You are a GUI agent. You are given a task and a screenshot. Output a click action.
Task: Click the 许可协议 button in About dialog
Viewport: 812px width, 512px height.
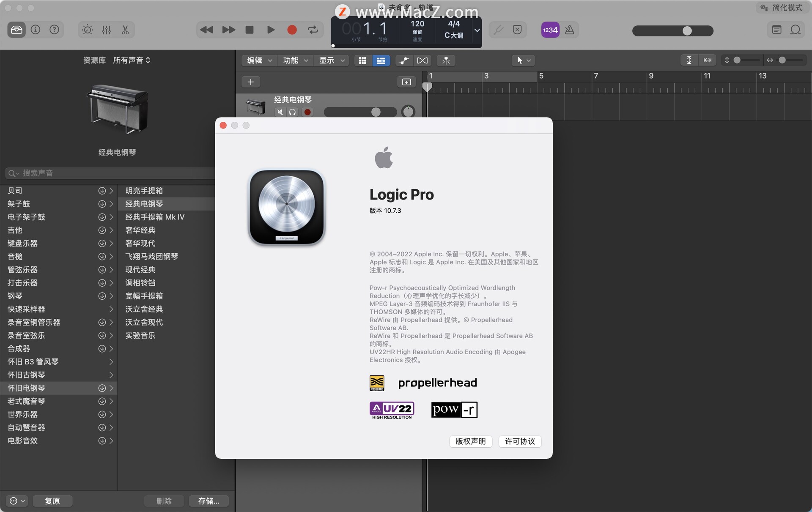[x=520, y=441]
